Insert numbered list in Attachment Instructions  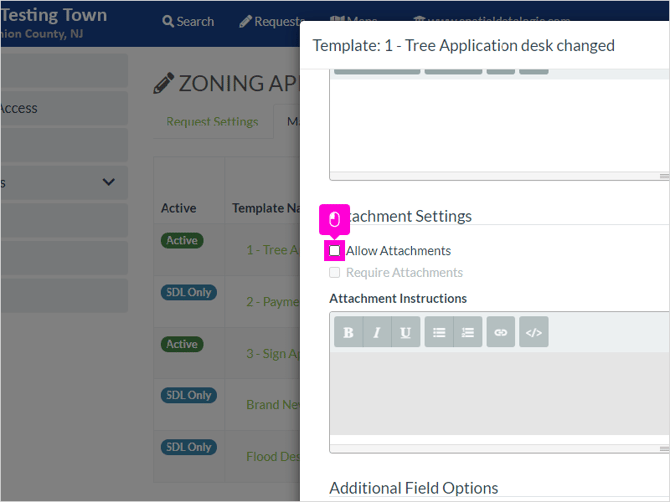[468, 332]
